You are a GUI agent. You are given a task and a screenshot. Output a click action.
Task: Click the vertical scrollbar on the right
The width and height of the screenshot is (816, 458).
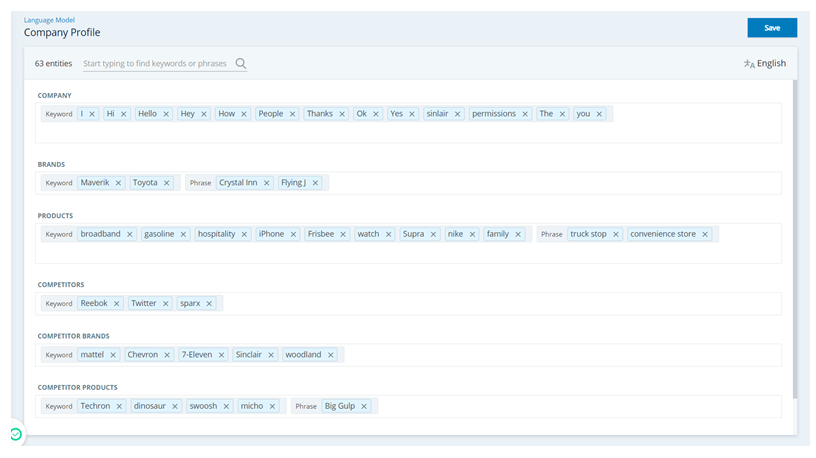click(795, 239)
